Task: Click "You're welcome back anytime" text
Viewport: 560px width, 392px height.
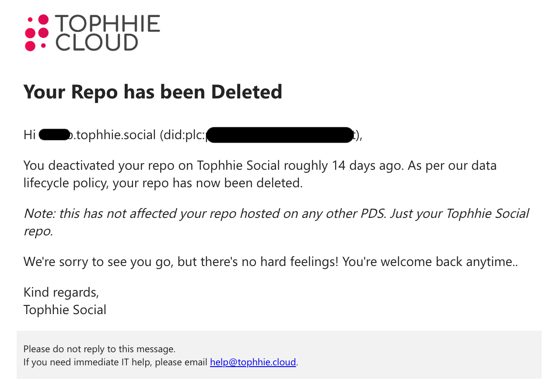Action: (427, 262)
